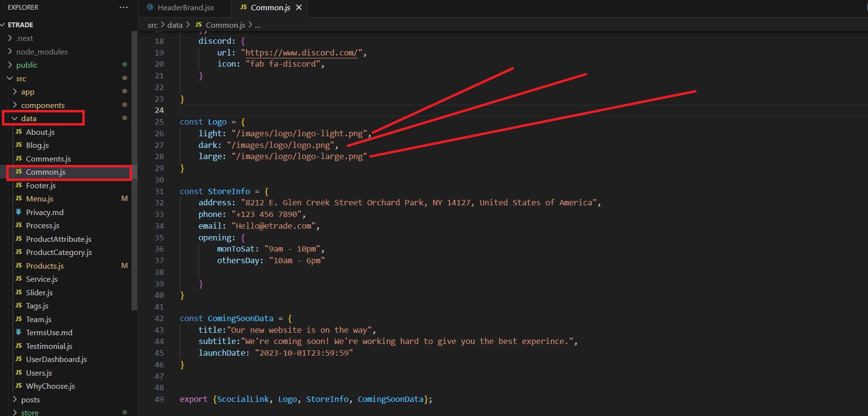Viewport: 868px width, 416px height.
Task: Open the modified Products.js file
Action: point(45,266)
